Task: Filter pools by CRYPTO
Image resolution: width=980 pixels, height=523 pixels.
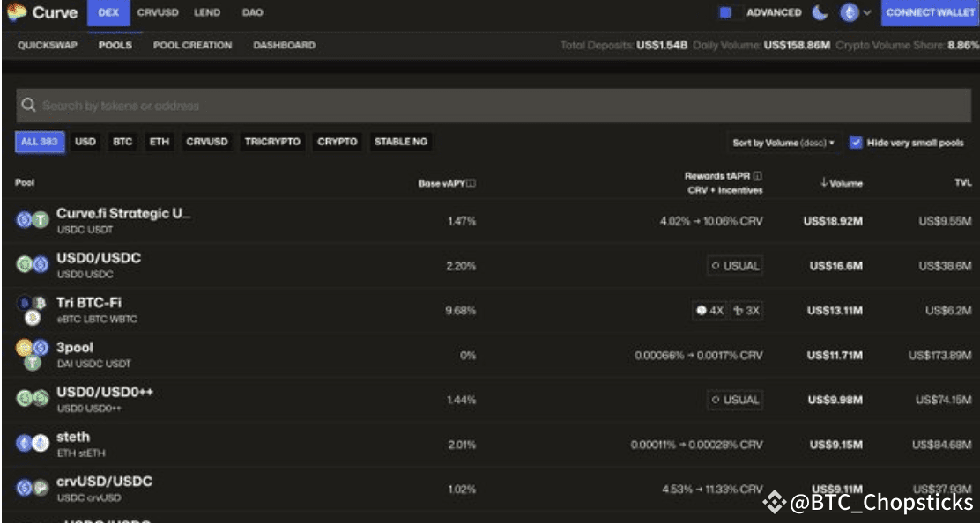Action: [338, 142]
